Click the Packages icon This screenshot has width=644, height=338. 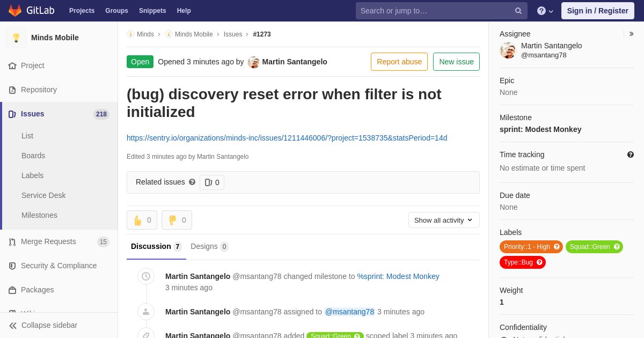pos(12,290)
